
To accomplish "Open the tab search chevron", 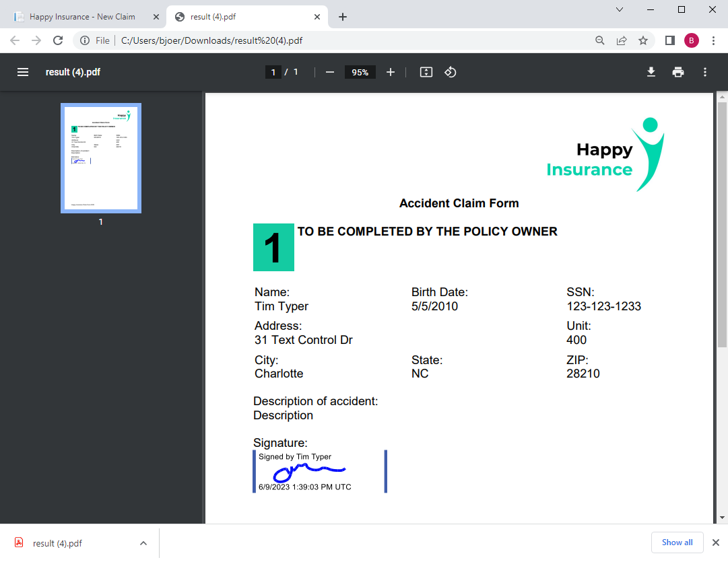I will (x=620, y=9).
